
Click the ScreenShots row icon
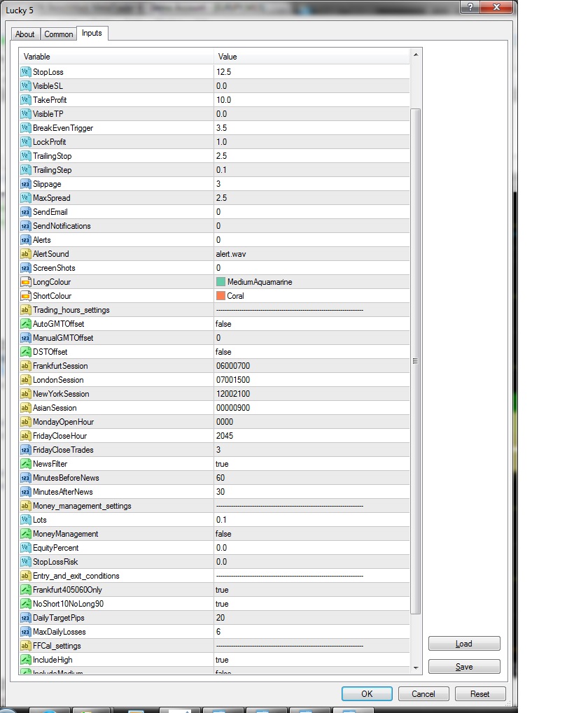point(25,268)
